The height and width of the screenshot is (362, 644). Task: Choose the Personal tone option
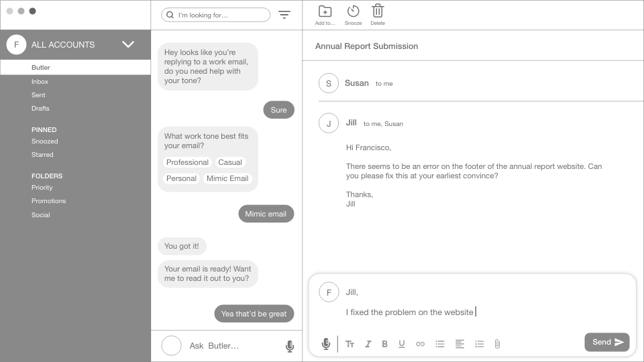click(x=181, y=178)
